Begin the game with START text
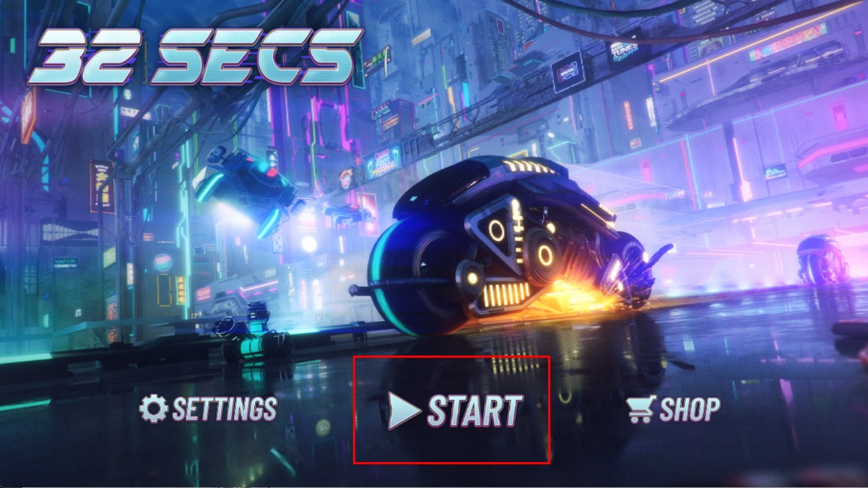Viewport: 868px width, 488px height. tap(475, 410)
